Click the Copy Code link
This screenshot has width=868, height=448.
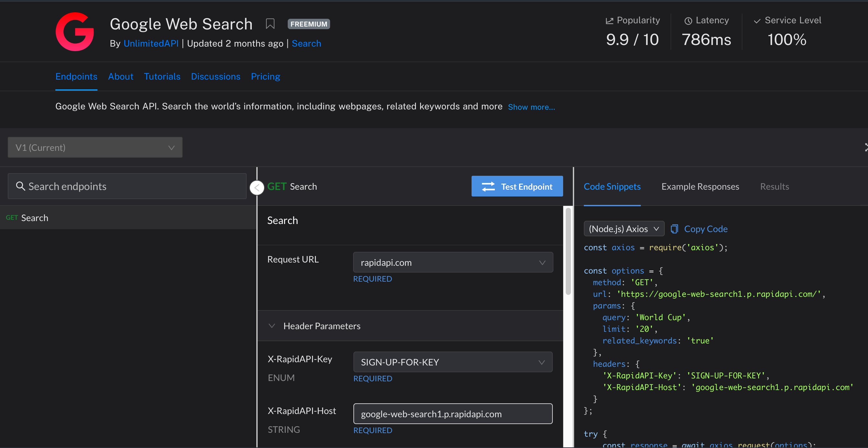point(706,229)
